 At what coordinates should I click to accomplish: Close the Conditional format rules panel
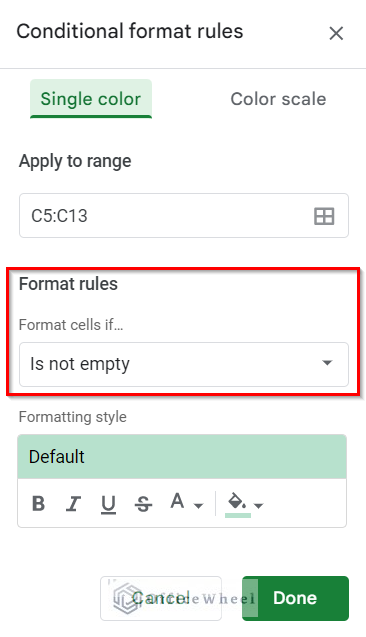(x=336, y=33)
